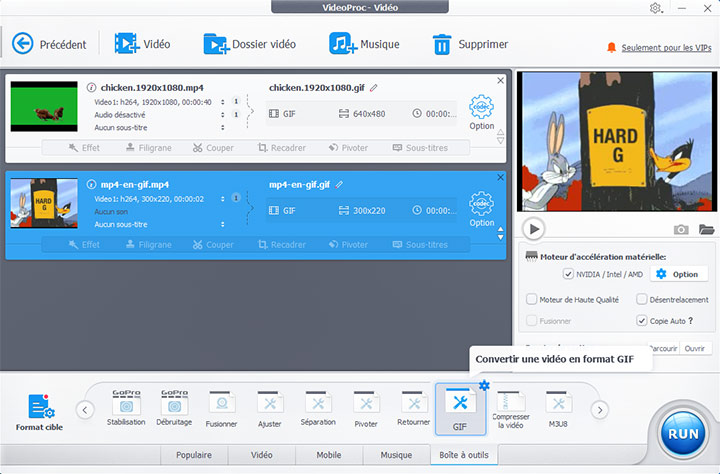Open the Seulement pour les VIPs link
The height and width of the screenshot is (474, 720).
[x=664, y=47]
